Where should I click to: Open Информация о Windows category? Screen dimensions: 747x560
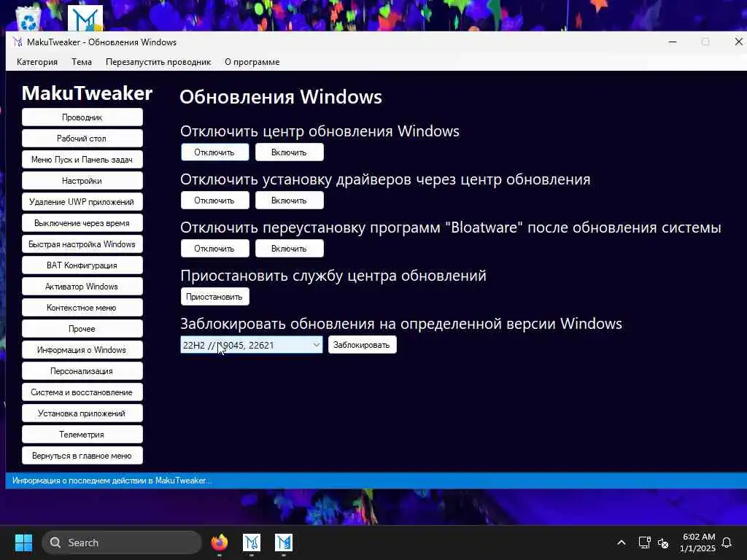pyautogui.click(x=82, y=349)
